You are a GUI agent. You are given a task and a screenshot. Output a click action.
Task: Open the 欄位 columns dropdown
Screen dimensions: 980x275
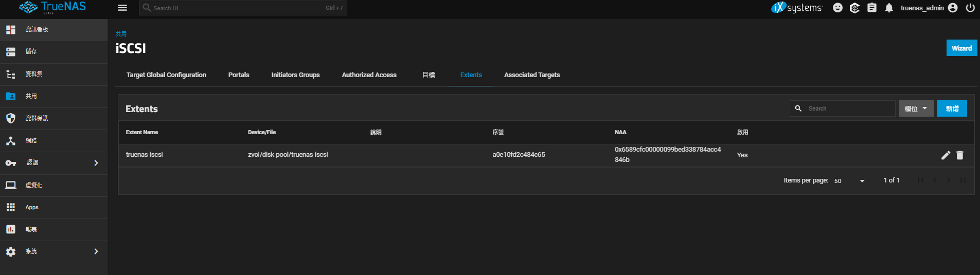pos(916,108)
